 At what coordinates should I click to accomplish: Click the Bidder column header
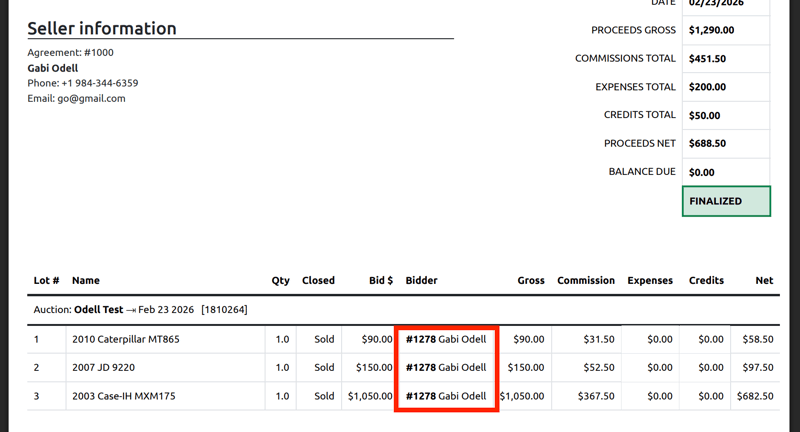coord(421,281)
